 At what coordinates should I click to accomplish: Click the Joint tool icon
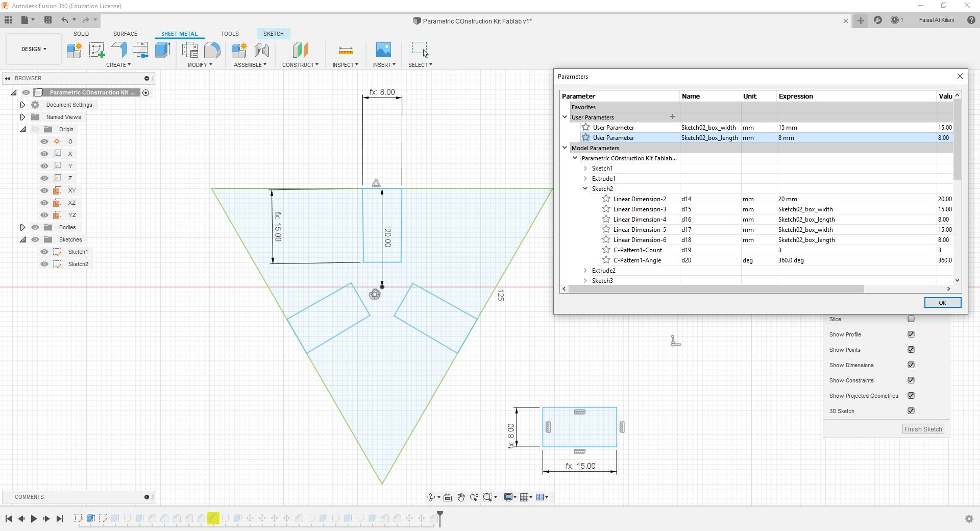pyautogui.click(x=261, y=50)
